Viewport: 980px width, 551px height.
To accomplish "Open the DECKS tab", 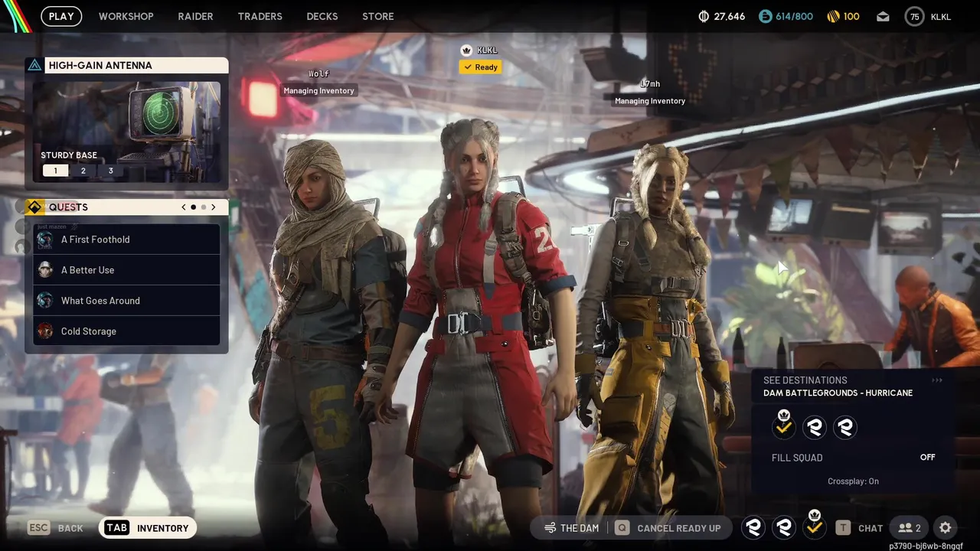I will click(x=322, y=16).
